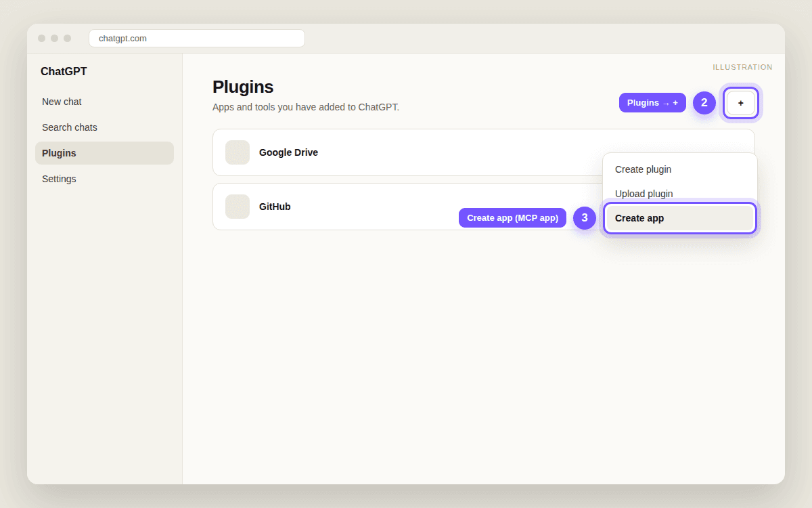Open Settings from the sidebar
Screen dimensions: 812x508
point(104,179)
